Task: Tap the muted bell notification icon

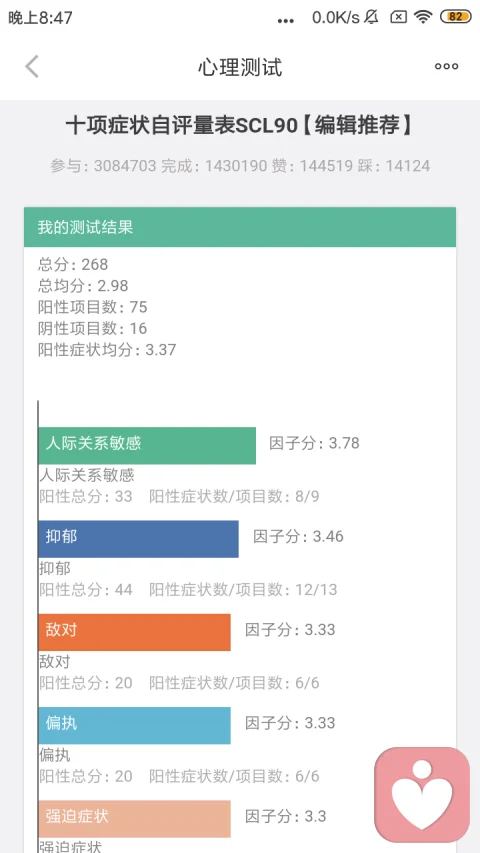Action: tap(371, 17)
